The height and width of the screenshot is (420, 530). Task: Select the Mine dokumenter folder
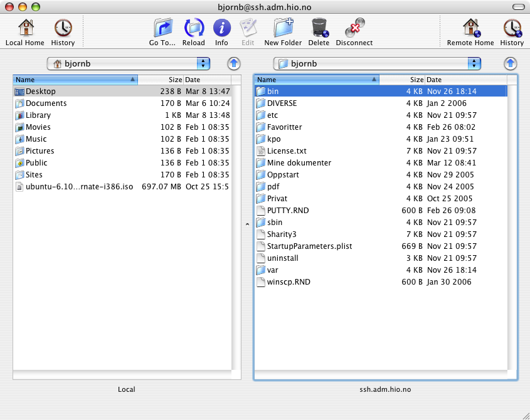click(381, 163)
